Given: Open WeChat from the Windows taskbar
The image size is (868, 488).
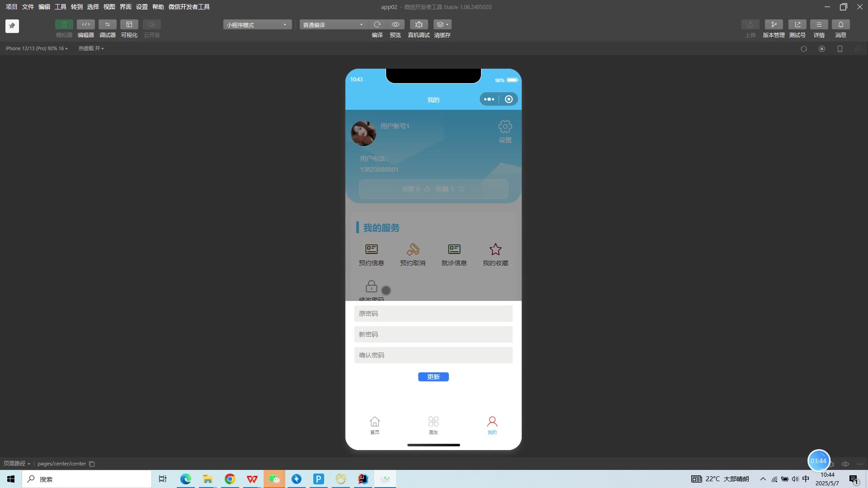Looking at the screenshot, I should (x=274, y=479).
